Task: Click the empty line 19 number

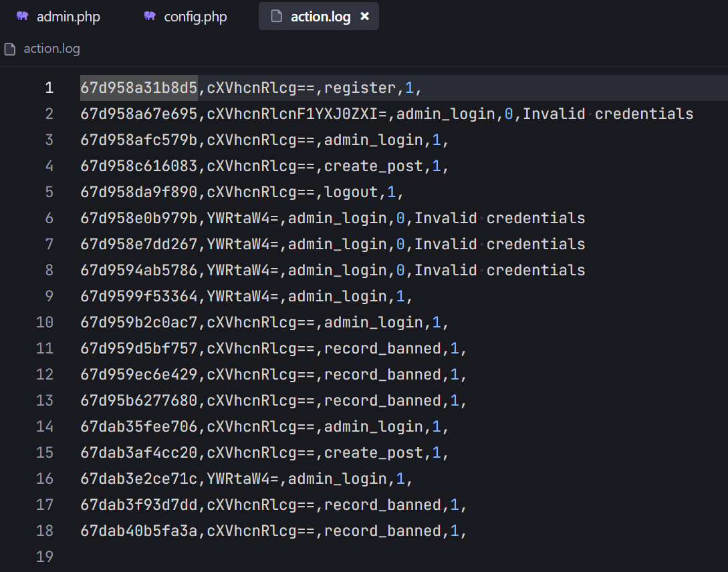Action: coord(45,557)
